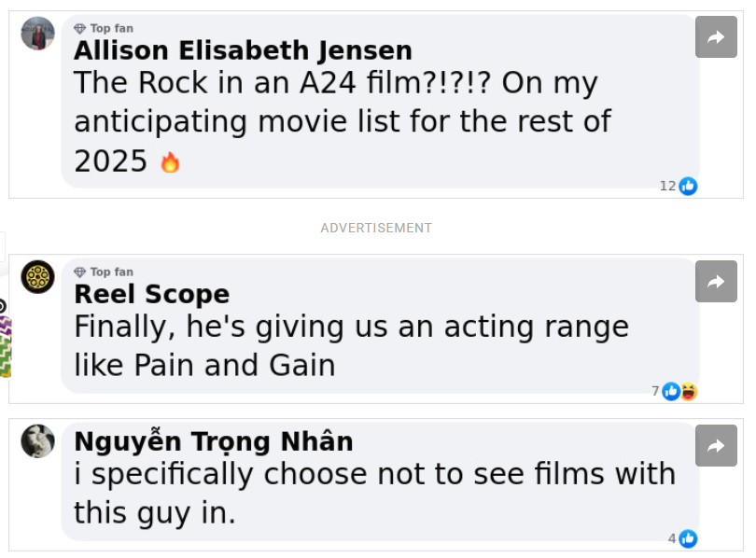The width and height of the screenshot is (756, 558).
Task: Click laughing emoji reaction on Reel Scope comment
Action: pyautogui.click(x=689, y=391)
